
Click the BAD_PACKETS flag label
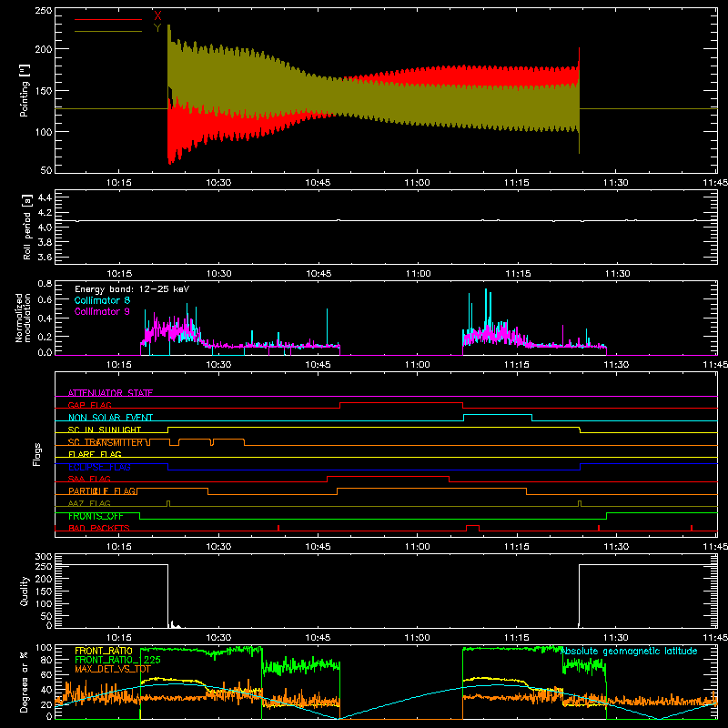[99, 528]
